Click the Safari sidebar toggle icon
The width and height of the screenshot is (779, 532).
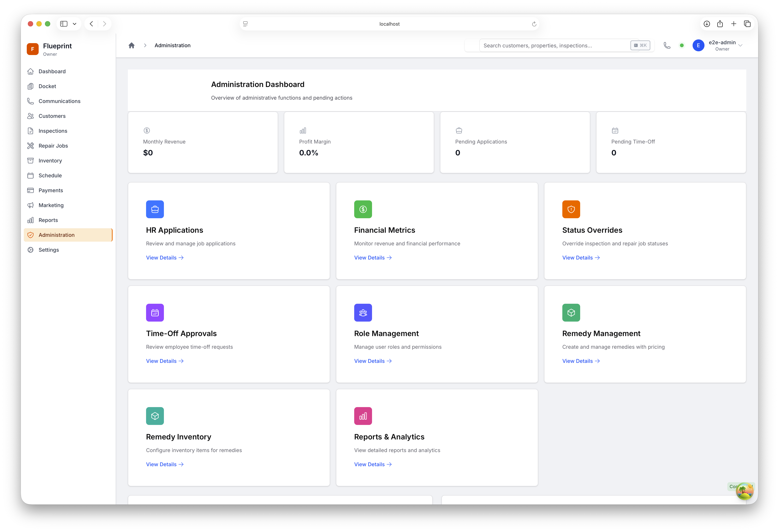pos(64,24)
